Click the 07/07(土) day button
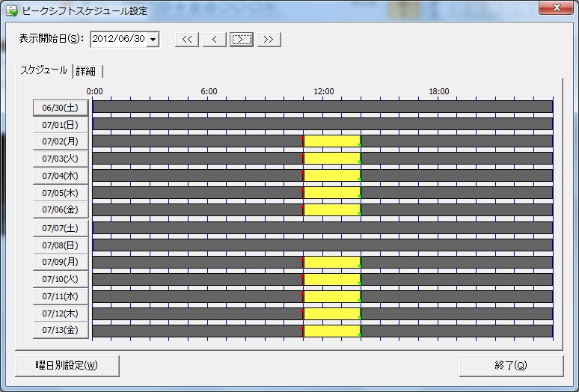Screen dimensions: 579x392 pos(61,228)
